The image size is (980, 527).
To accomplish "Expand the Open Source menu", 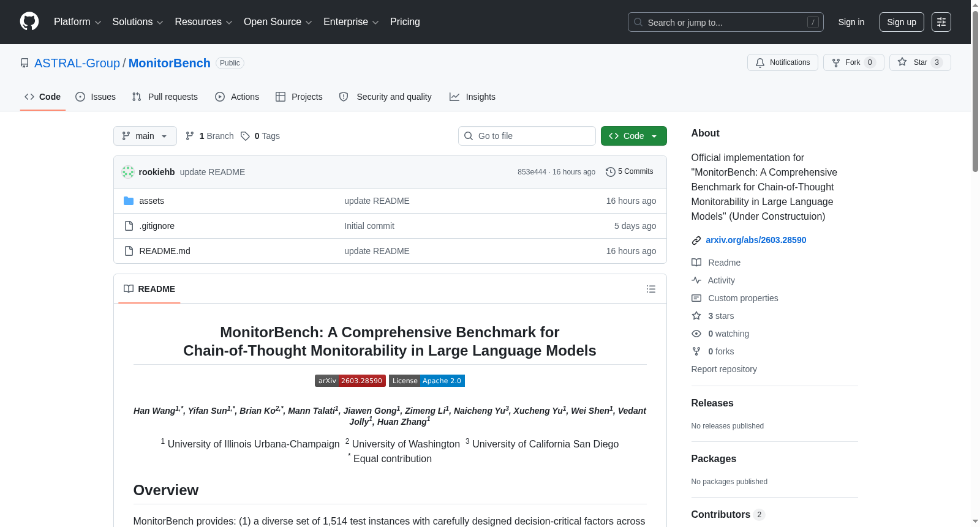I will [278, 22].
